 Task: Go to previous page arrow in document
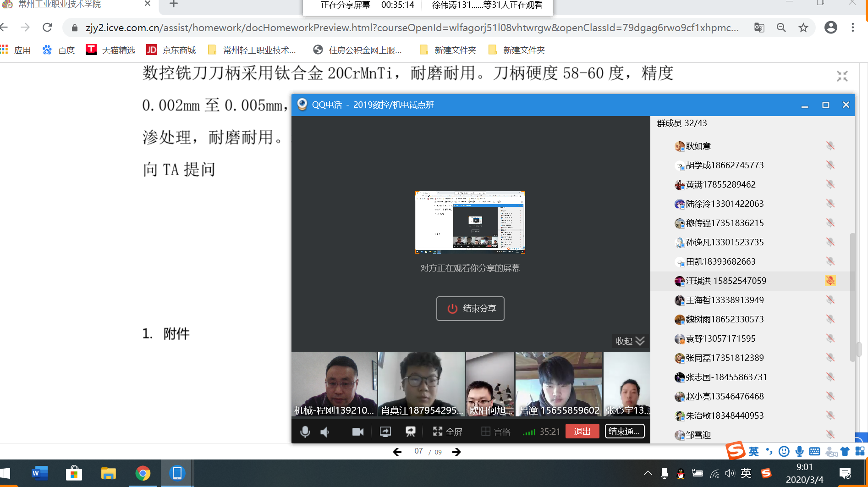pos(397,452)
